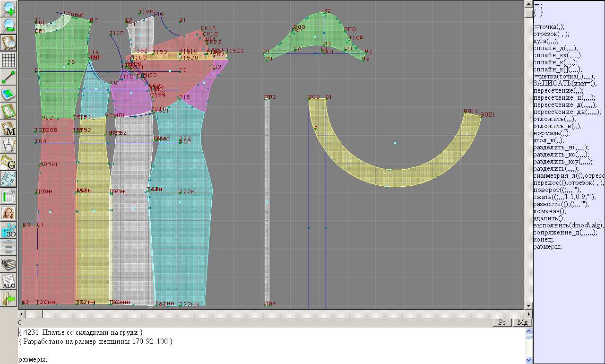Click in the algorithm text editor on 'размеры;' line
The height and width of the screenshot is (364, 605).
[x=33, y=360]
